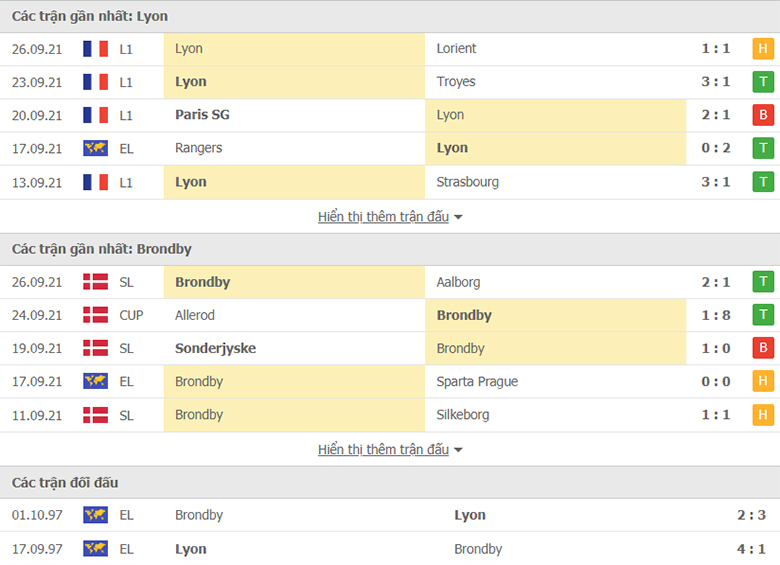This screenshot has width=780, height=565.
Task: Click the date 20.09.21
Action: click(x=37, y=115)
